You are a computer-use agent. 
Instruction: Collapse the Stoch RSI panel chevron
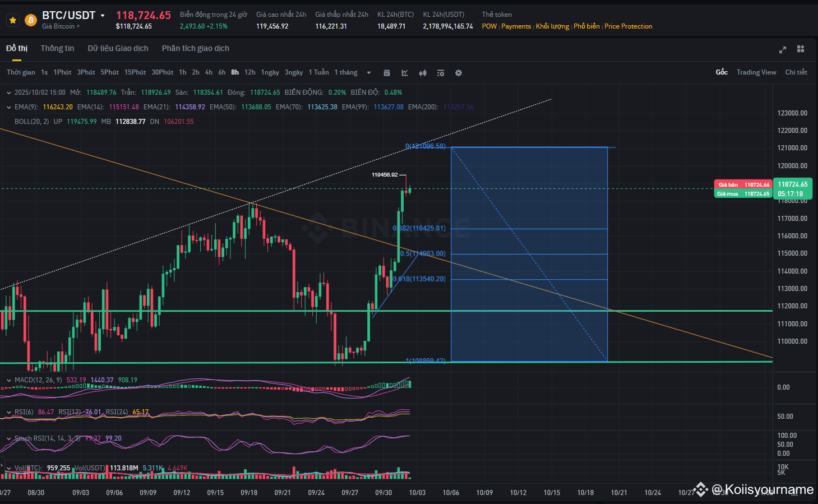point(8,438)
